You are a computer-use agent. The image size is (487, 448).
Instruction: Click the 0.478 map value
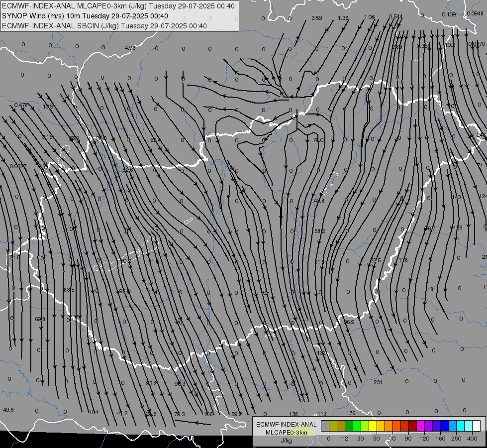tap(21, 106)
